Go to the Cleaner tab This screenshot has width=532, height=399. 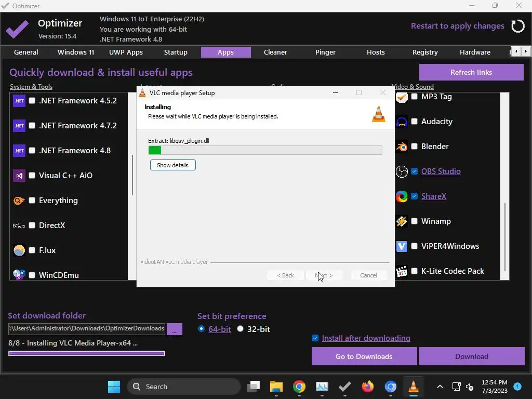pos(275,52)
